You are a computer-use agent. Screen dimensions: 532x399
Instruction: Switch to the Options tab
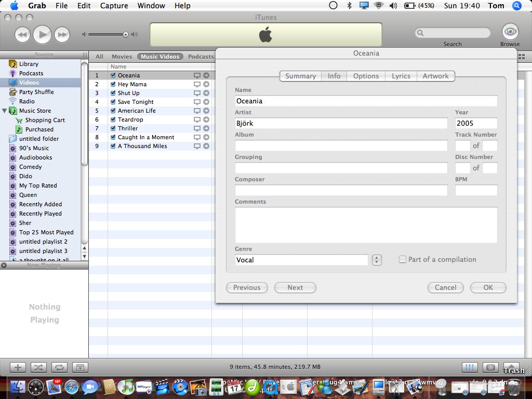[366, 76]
